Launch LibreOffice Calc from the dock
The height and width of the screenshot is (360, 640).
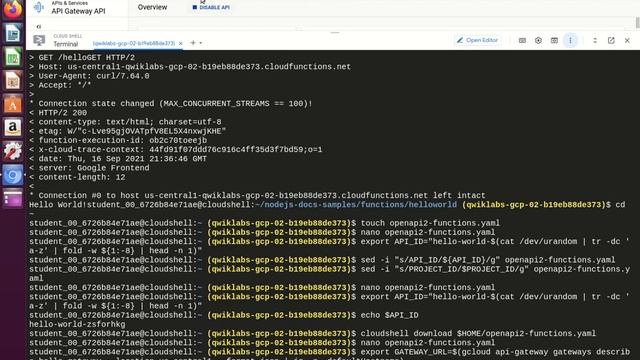coord(13,57)
